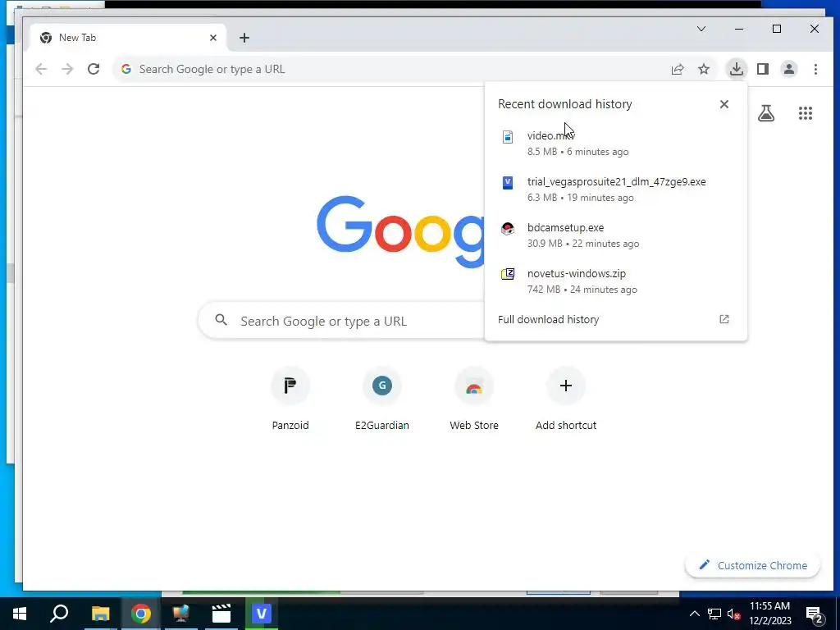The width and height of the screenshot is (840, 630).
Task: Go forward with the forward arrow
Action: point(67,69)
